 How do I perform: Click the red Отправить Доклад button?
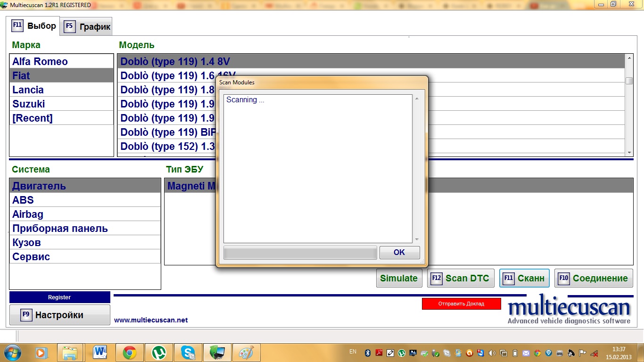pos(461,304)
